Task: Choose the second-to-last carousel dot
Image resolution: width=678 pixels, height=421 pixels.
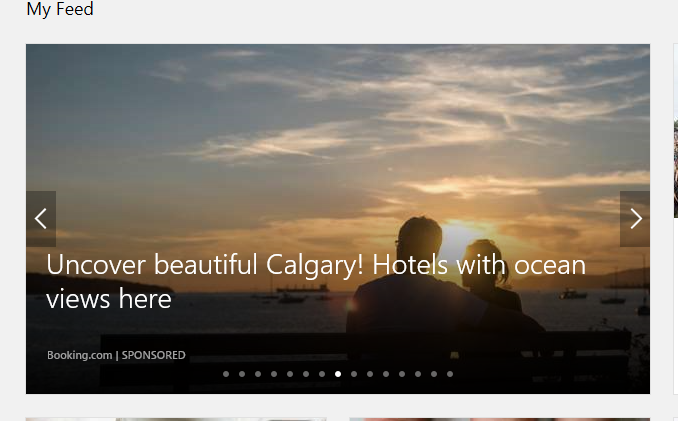Action: click(x=434, y=374)
